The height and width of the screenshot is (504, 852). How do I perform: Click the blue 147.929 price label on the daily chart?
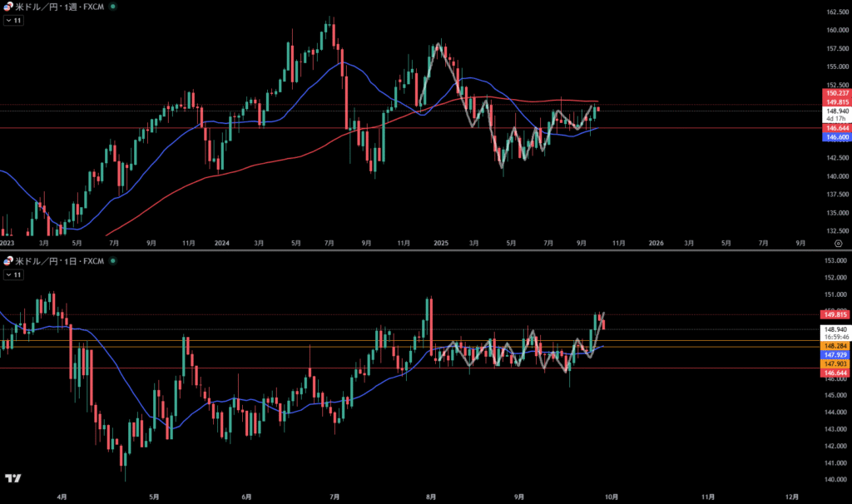pyautogui.click(x=835, y=354)
